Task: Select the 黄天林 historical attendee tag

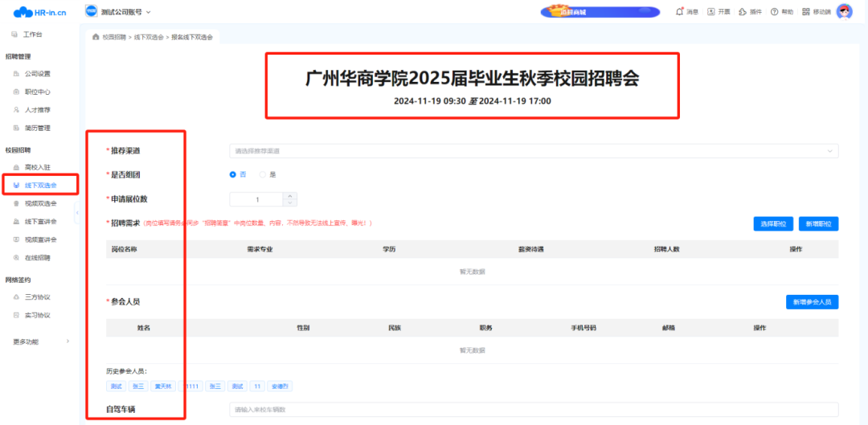Action: pyautogui.click(x=164, y=386)
